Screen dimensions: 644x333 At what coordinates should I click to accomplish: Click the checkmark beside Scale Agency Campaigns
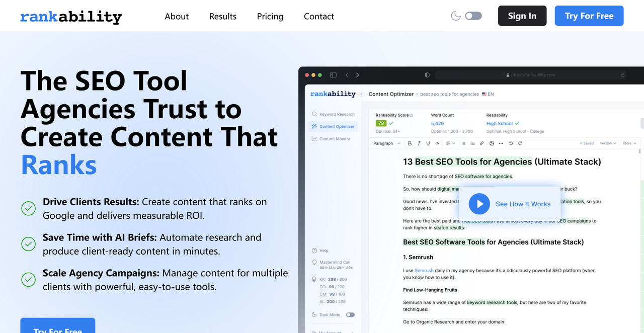click(28, 280)
